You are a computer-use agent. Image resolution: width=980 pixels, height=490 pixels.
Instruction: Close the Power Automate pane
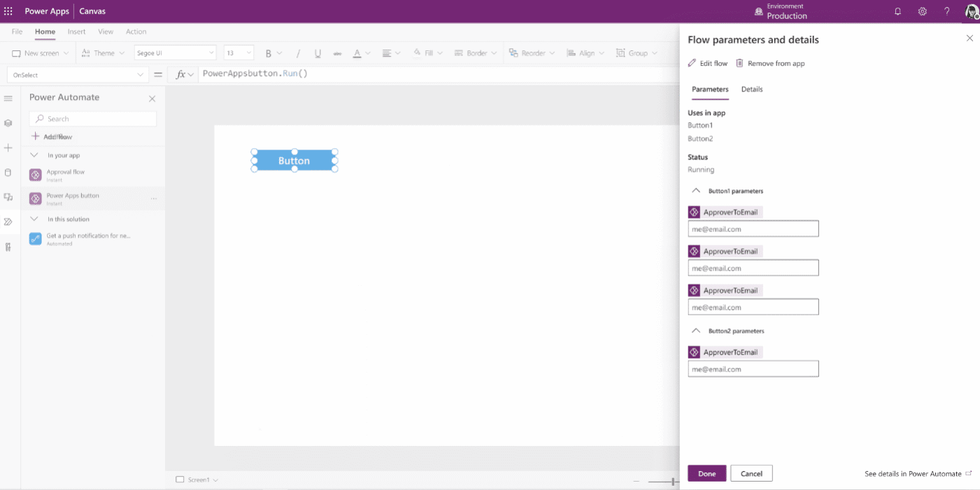[152, 99]
